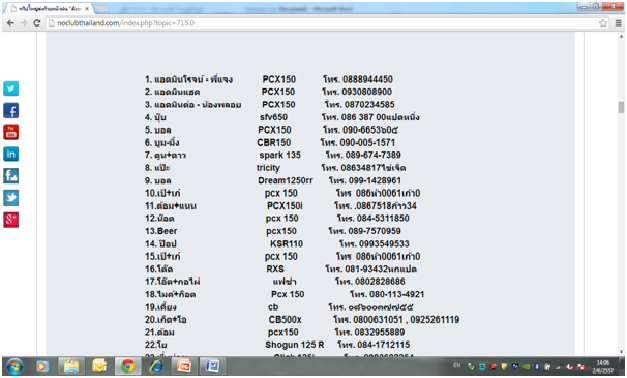Share on Google+ using the red g+ icon
The width and height of the screenshot is (627, 378).
click(11, 219)
